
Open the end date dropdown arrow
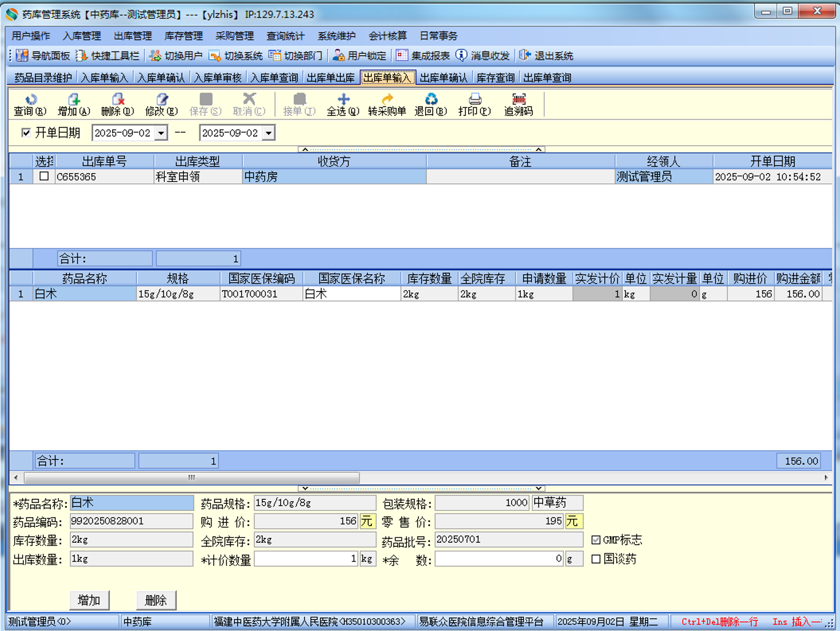(x=268, y=133)
